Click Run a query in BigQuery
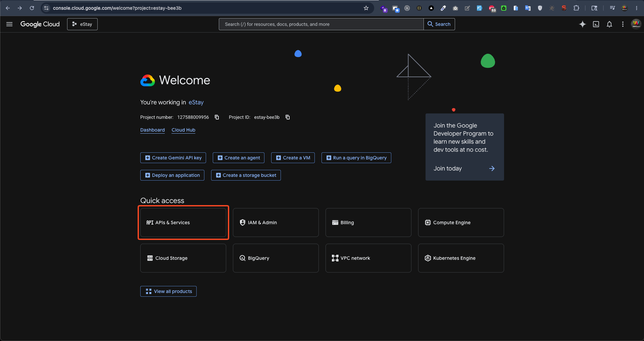Viewport: 644px width, 341px height. pos(356,158)
